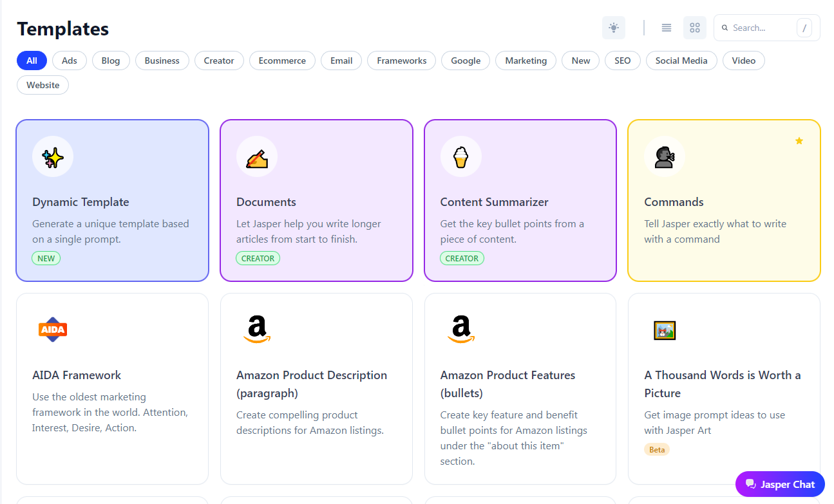Viewport: 834px width, 504px height.
Task: Open the Content Summarizer title
Action: point(494,202)
